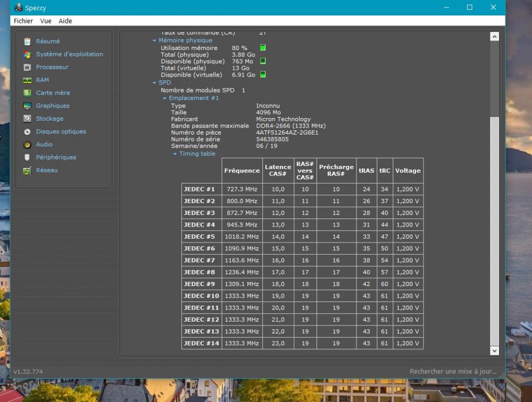Click the Résumé icon in sidebar

tap(27, 41)
